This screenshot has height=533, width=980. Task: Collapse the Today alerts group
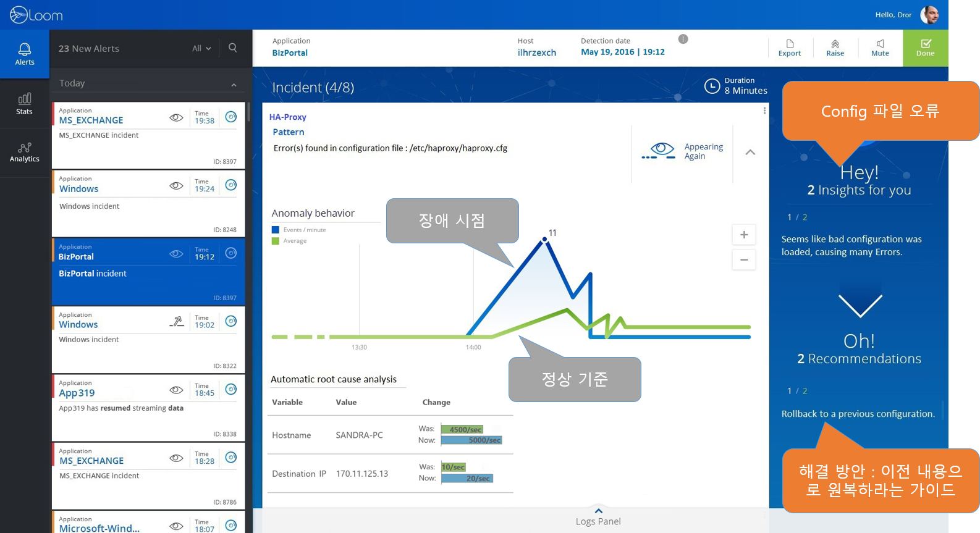coord(234,85)
